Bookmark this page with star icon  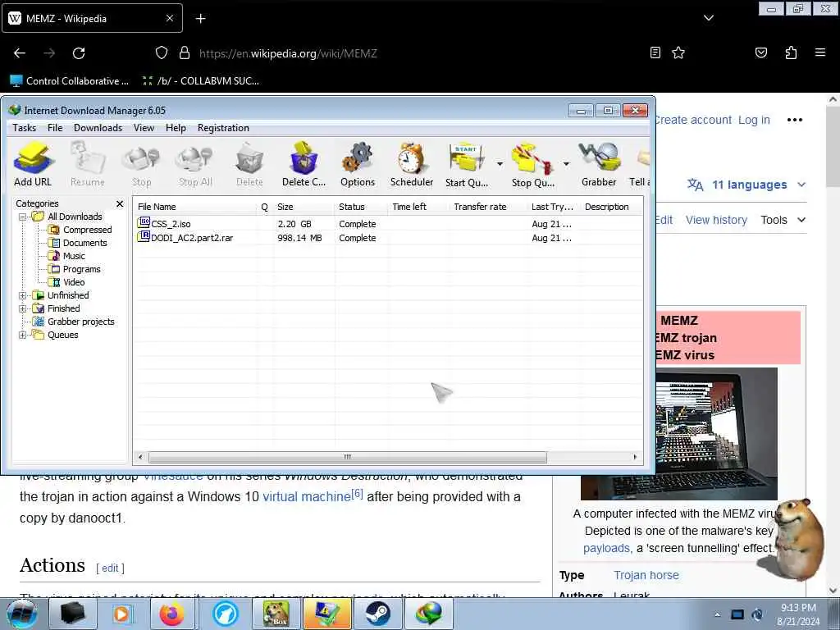[x=678, y=52]
